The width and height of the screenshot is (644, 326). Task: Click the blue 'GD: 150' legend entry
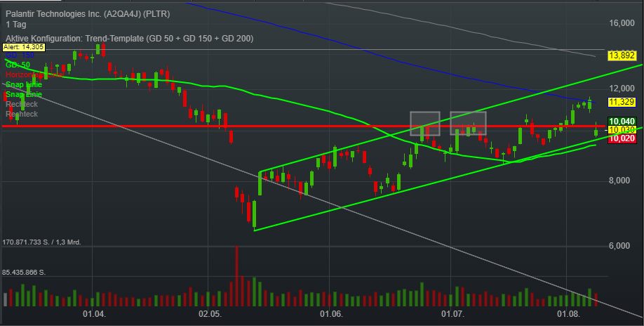tap(20, 55)
